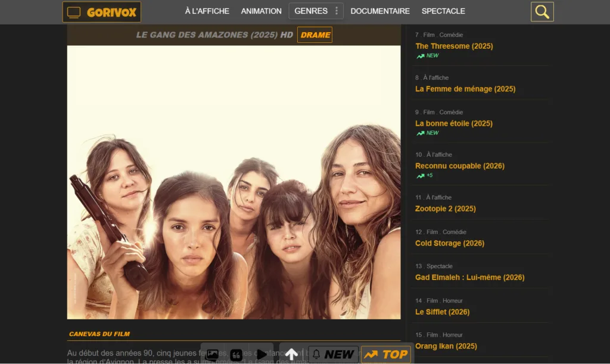Viewport: 610px width, 364px height.
Task: Select the trending arrow icon beside TOP
Action: [371, 353]
